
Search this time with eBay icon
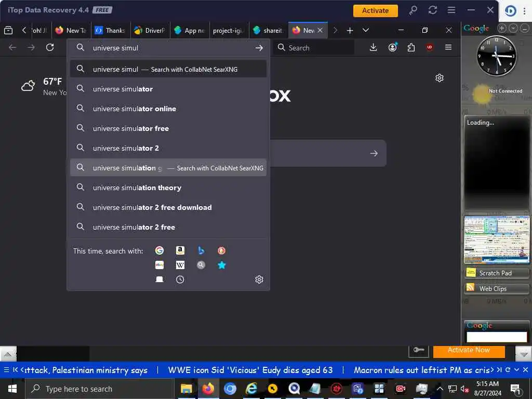coord(159,265)
